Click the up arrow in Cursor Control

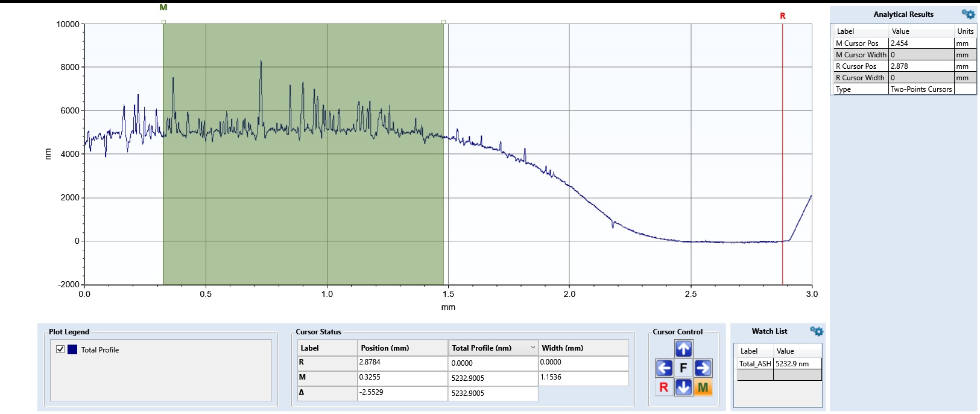click(683, 349)
